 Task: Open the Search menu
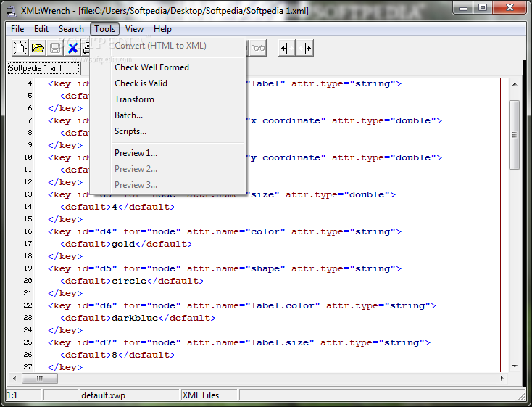(x=71, y=29)
